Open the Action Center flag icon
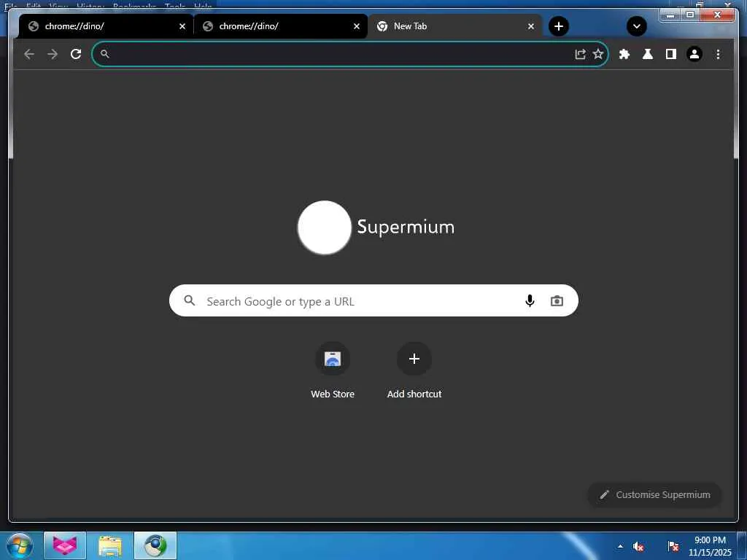 coord(673,546)
